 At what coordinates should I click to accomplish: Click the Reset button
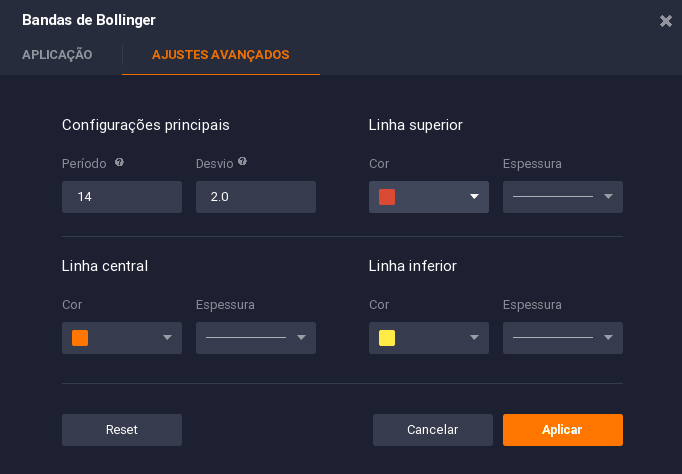[x=122, y=430]
